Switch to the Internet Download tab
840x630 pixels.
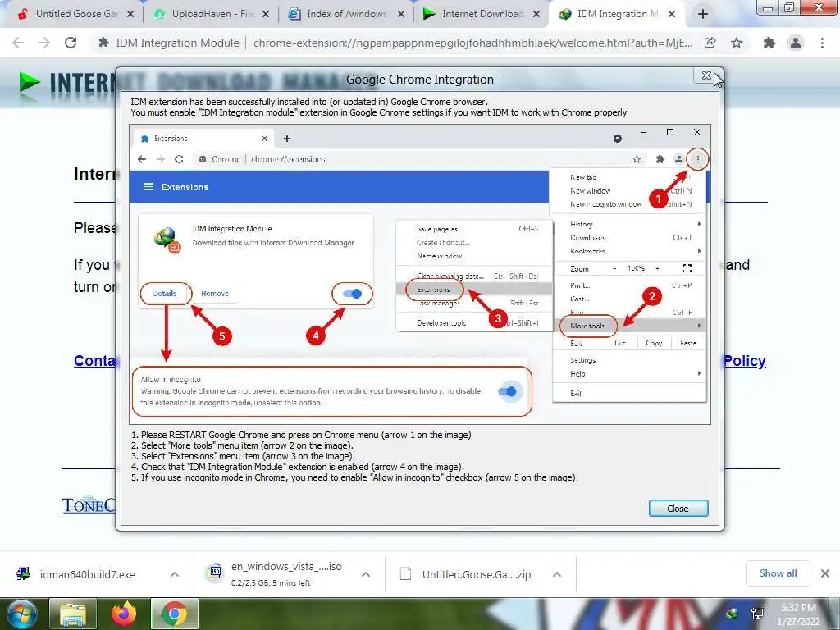tap(481, 14)
